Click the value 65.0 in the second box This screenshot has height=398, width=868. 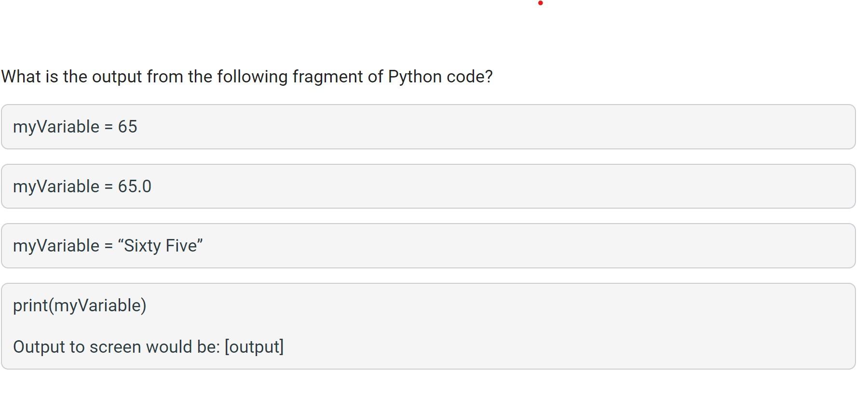tap(135, 186)
